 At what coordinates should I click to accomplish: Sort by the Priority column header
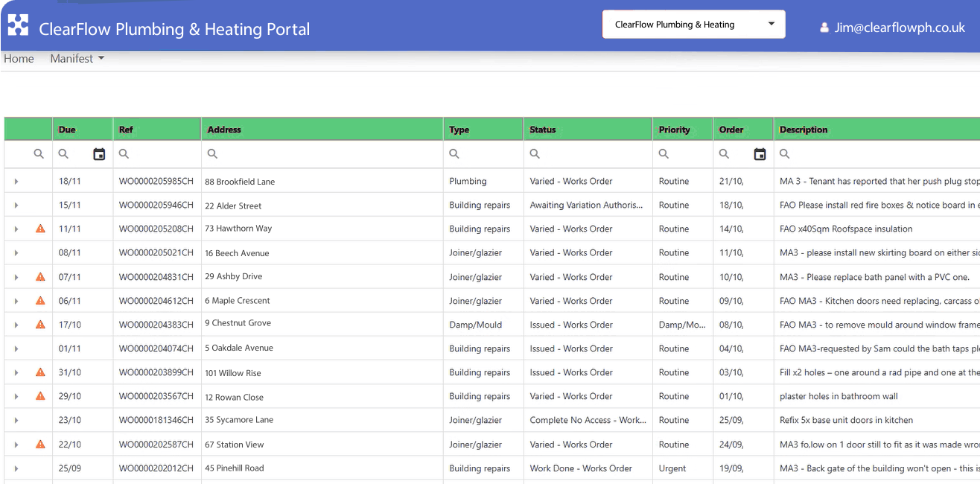(674, 130)
